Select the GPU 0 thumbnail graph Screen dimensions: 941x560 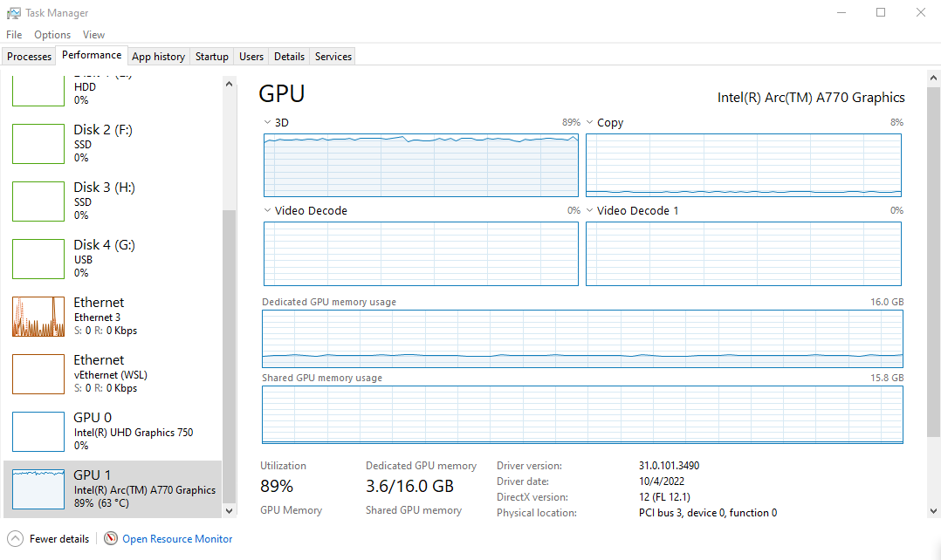(38, 432)
